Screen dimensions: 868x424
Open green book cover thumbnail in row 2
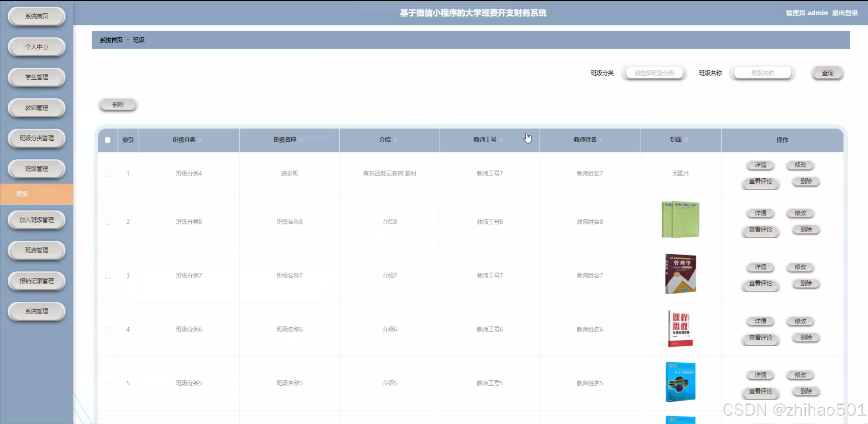[x=680, y=220]
